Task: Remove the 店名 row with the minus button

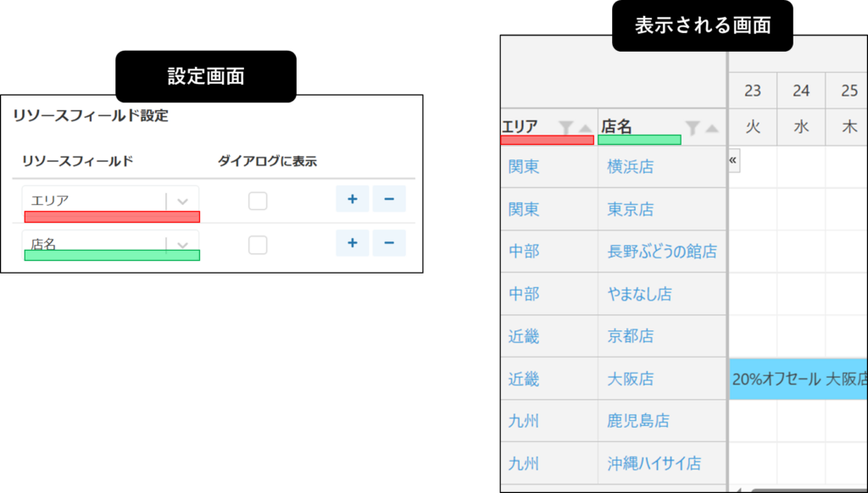Action: (389, 243)
